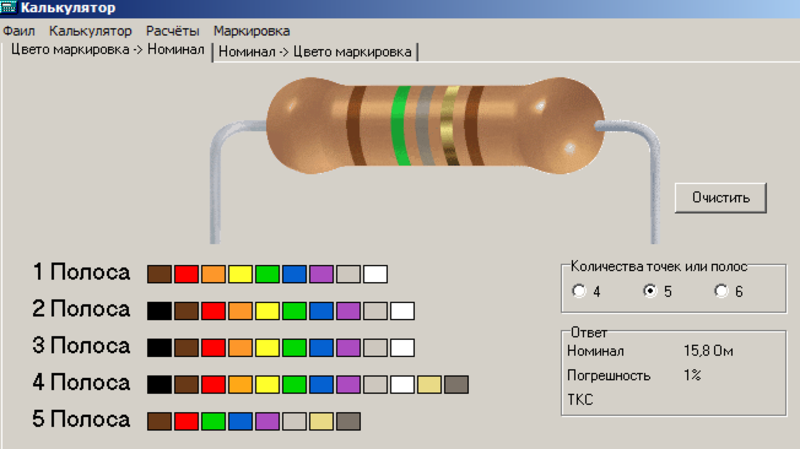Set 3 Полоса to green
Viewport: 800px width, 449px height.
click(x=294, y=347)
